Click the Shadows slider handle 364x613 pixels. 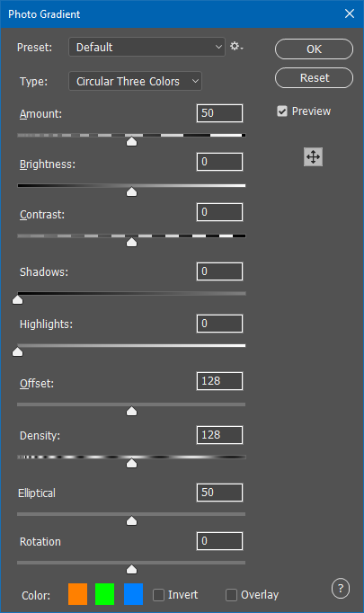(18, 299)
